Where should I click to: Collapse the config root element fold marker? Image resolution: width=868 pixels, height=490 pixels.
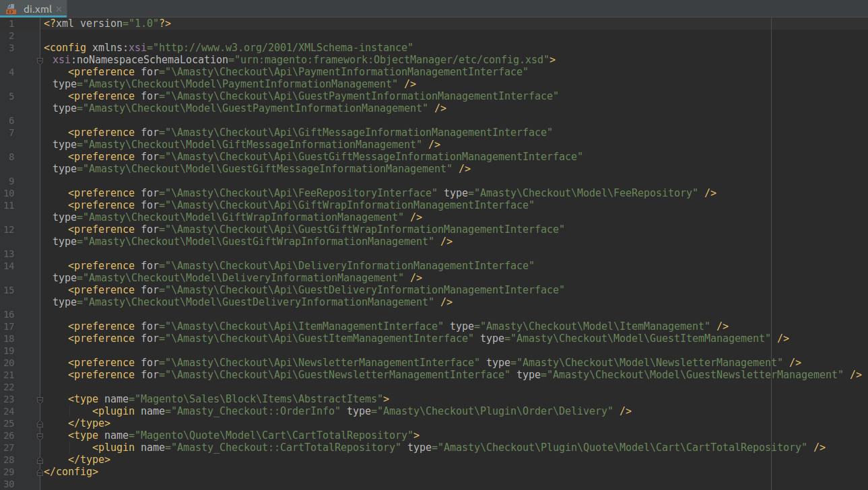tap(40, 60)
